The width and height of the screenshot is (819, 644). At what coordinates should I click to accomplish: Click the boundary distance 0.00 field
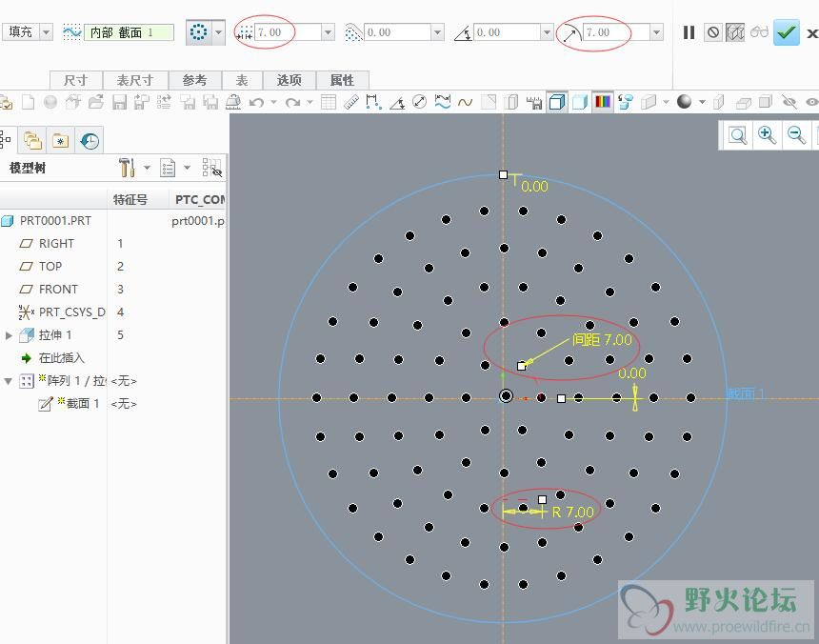[x=397, y=32]
